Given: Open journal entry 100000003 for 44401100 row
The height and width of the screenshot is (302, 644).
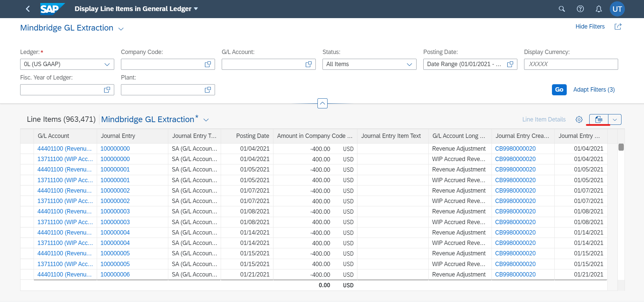Looking at the screenshot, I should [115, 211].
